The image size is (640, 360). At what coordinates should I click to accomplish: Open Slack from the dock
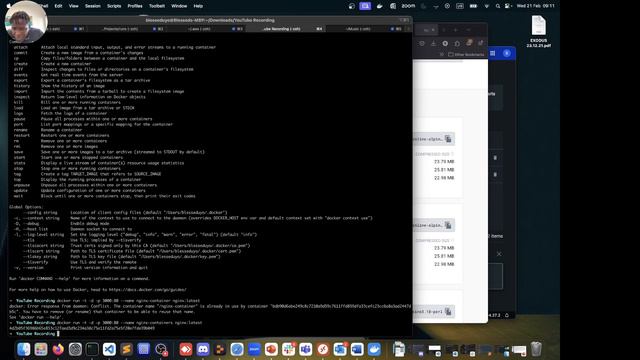click(x=288, y=349)
